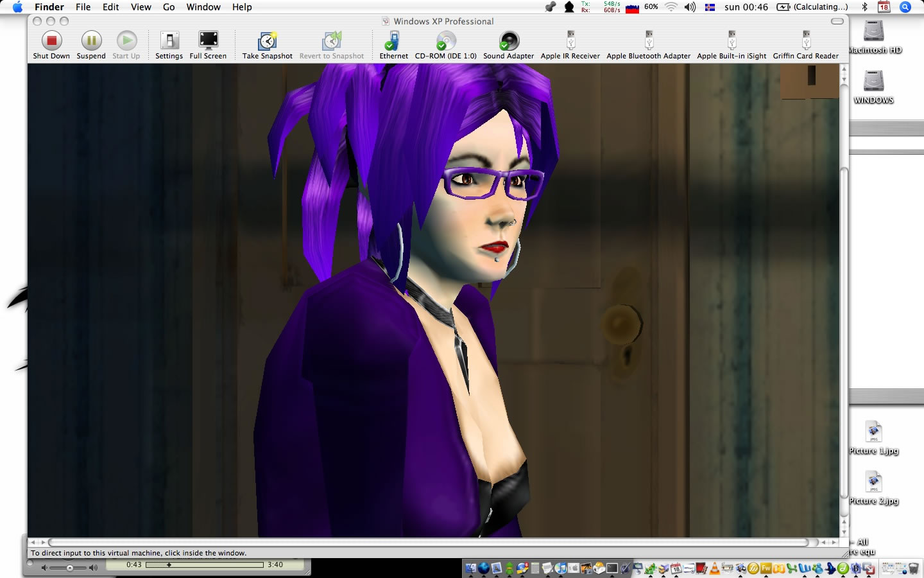Open virtual machine Settings
This screenshot has height=578, width=924.
click(x=169, y=46)
